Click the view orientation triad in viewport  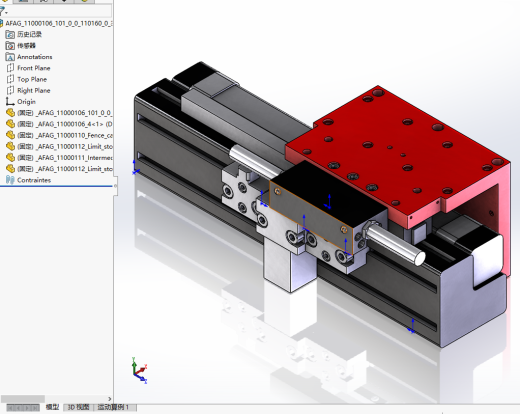click(x=139, y=371)
